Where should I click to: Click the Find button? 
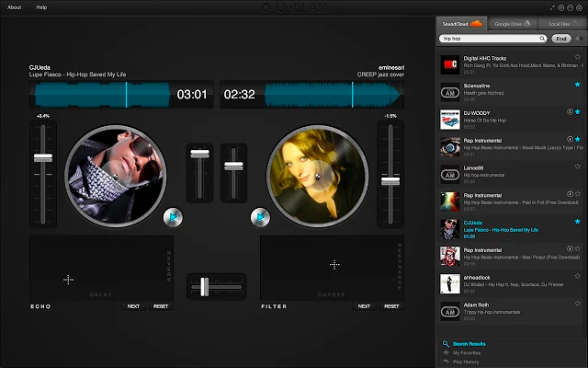(x=561, y=39)
